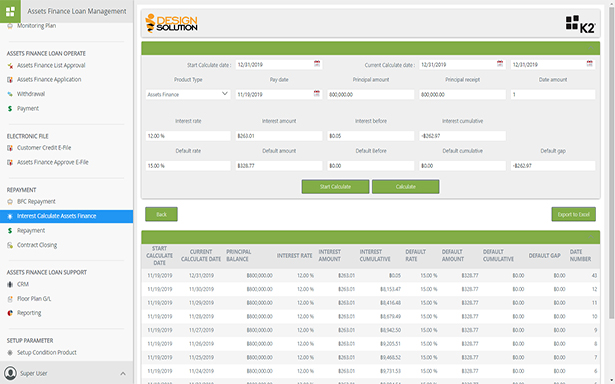This screenshot has height=384, width=615.
Task: Click the Super User avatar icon
Action: click(11, 373)
